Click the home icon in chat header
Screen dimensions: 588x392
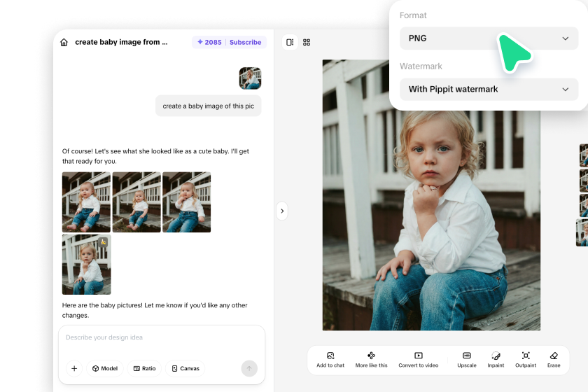64,43
